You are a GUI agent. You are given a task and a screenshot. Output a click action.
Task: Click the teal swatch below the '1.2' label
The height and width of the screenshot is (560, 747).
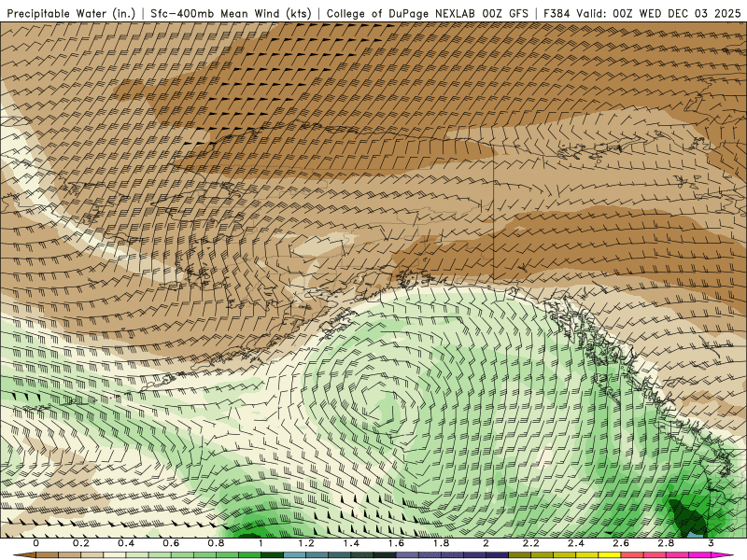coord(317,555)
